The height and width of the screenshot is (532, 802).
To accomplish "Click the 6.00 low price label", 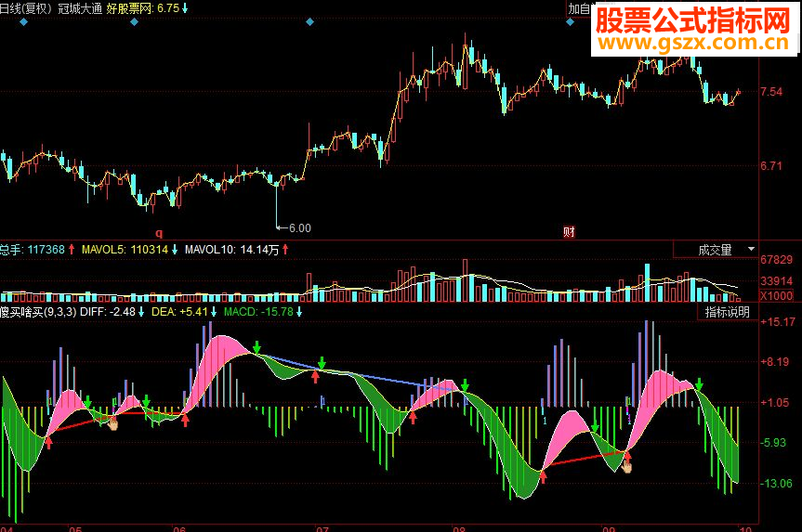I will point(300,227).
